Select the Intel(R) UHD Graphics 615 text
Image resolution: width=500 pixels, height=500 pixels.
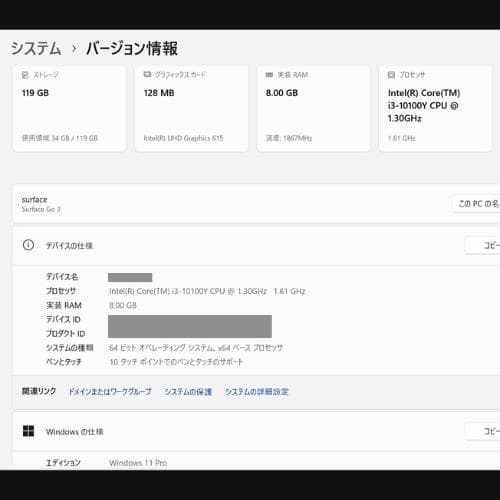[x=183, y=138]
